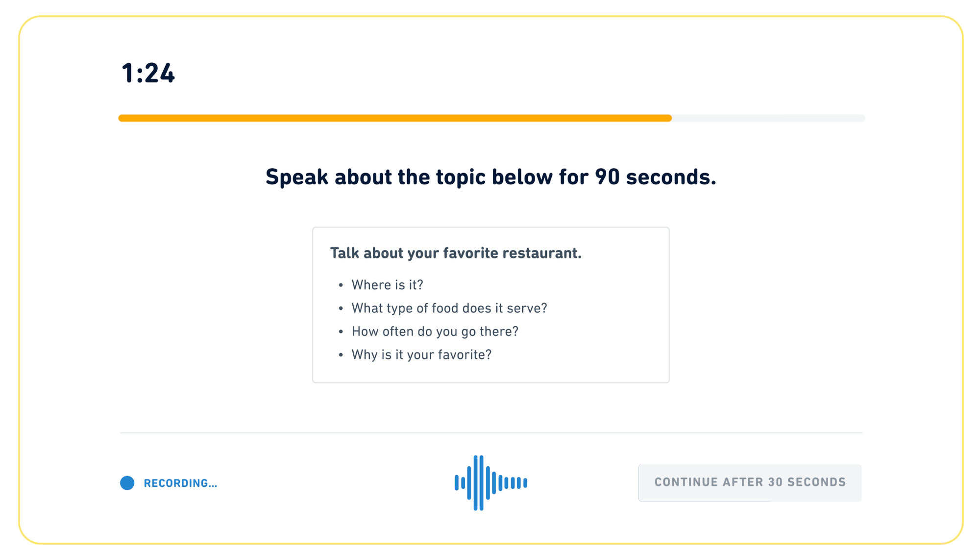
Task: Click "What type of food does it serve?"
Action: click(x=449, y=308)
